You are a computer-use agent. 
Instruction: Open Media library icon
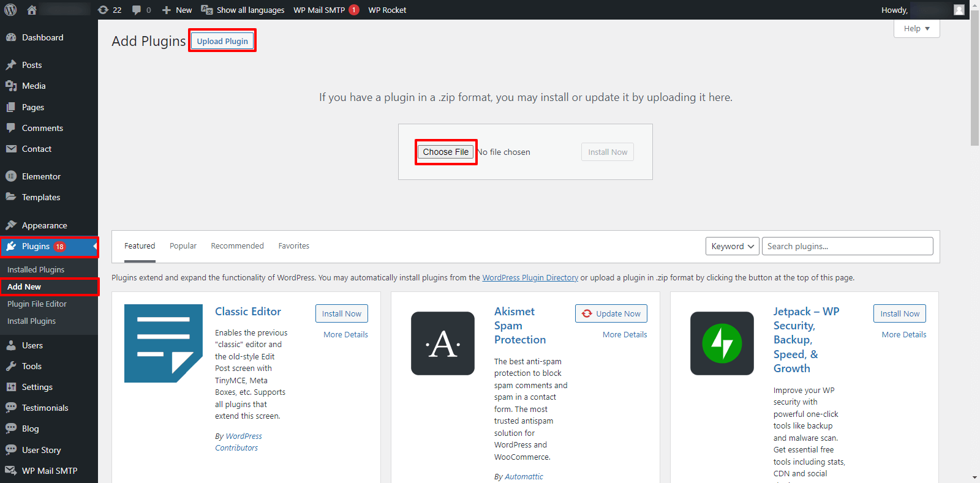(x=11, y=86)
